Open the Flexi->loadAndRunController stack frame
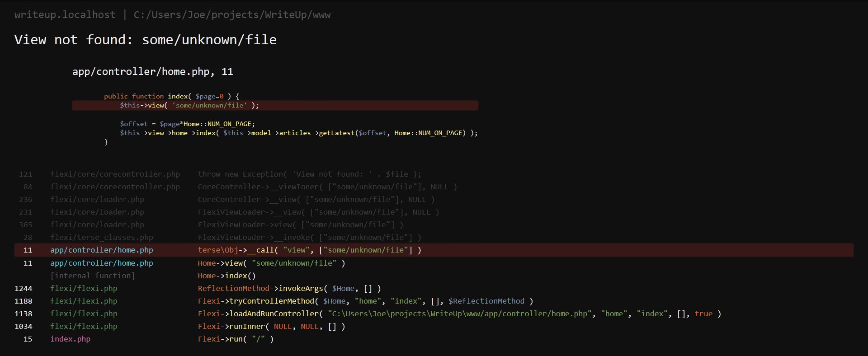868x356 pixels. point(434,314)
